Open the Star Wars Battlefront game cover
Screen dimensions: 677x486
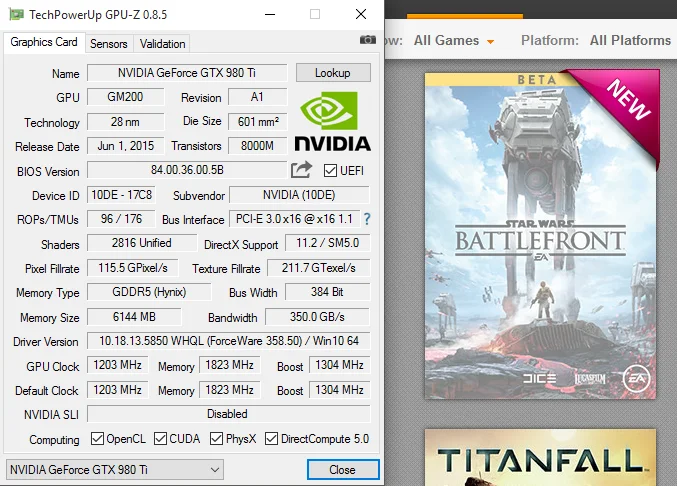[x=540, y=236]
